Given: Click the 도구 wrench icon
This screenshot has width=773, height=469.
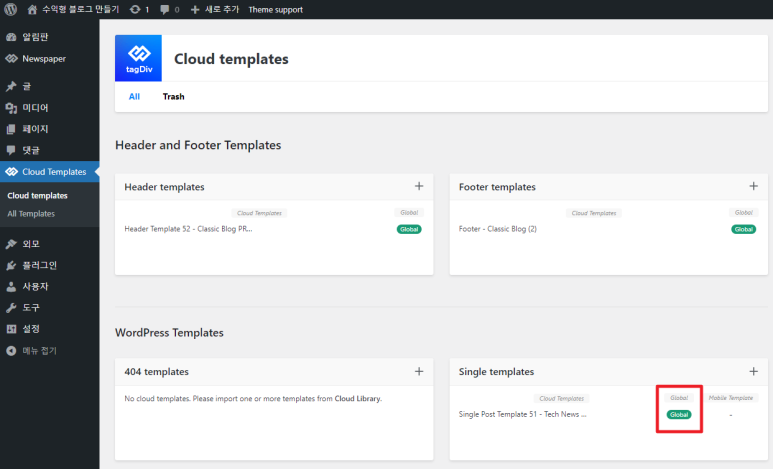Looking at the screenshot, I should pos(11,308).
